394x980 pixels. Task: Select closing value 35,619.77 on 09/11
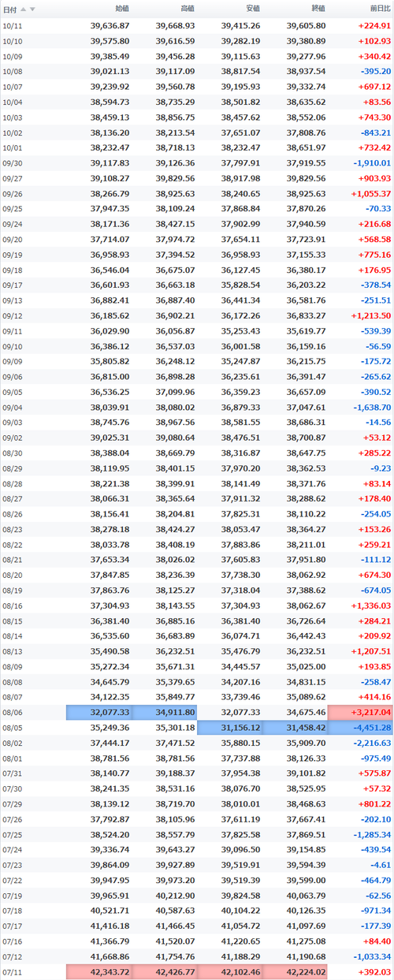(x=306, y=330)
